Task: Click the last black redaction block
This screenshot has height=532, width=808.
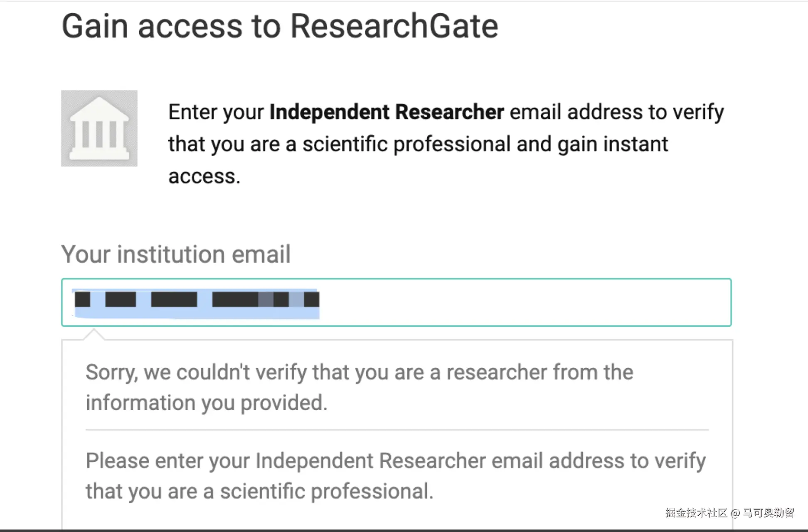Action: click(311, 299)
